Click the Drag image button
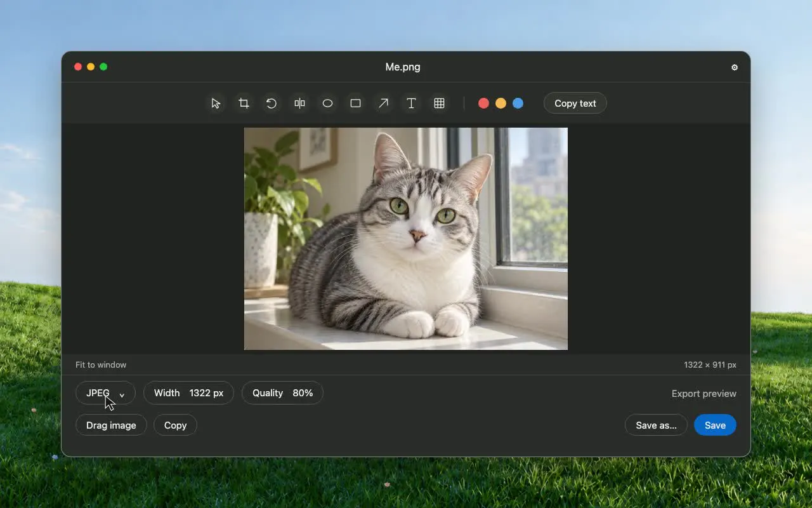The image size is (812, 508). click(x=111, y=425)
